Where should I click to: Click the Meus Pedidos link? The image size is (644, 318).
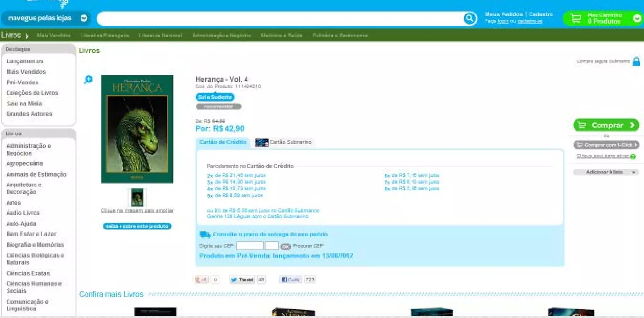point(504,14)
